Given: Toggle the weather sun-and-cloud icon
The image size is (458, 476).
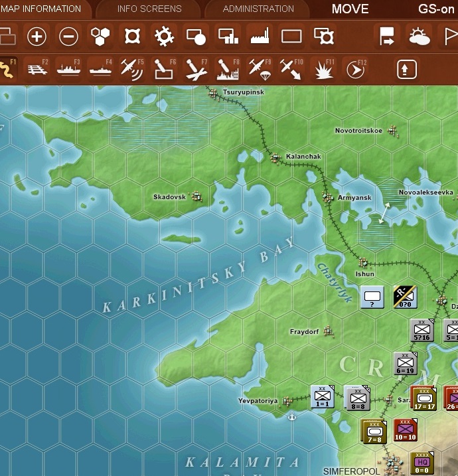Looking at the screenshot, I should [420, 37].
